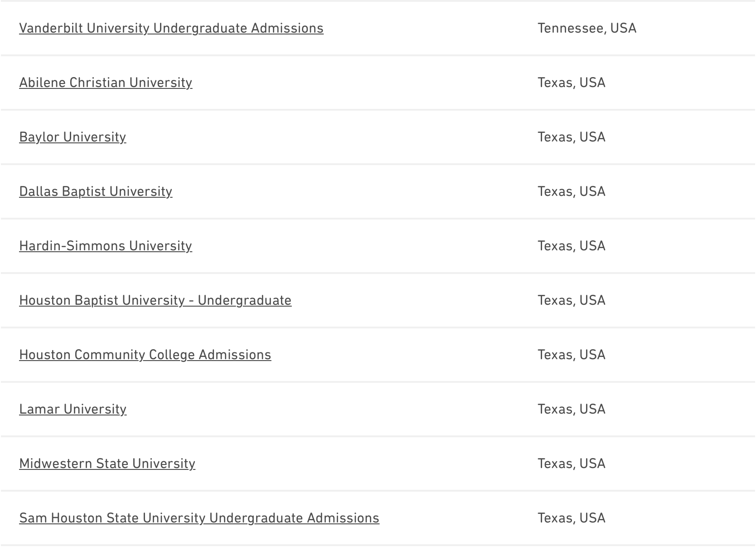Open Houston Community College Admissions link
The height and width of the screenshot is (547, 756).
point(145,355)
